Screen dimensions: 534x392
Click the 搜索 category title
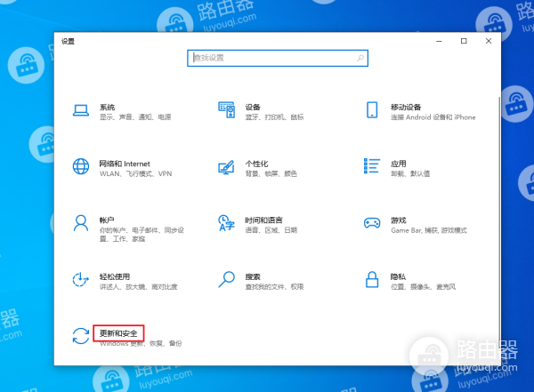[253, 276]
